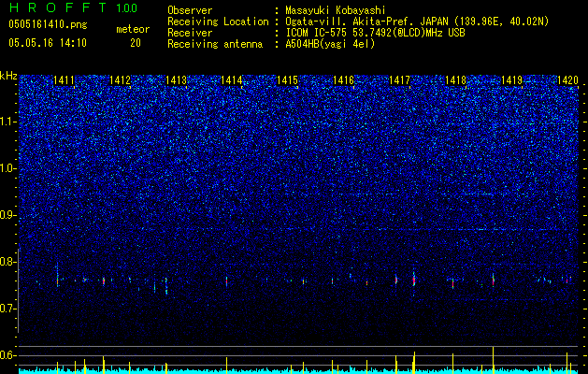Image resolution: width=588 pixels, height=374 pixels.
Task: Click time marker 1416
Action: [x=343, y=79]
